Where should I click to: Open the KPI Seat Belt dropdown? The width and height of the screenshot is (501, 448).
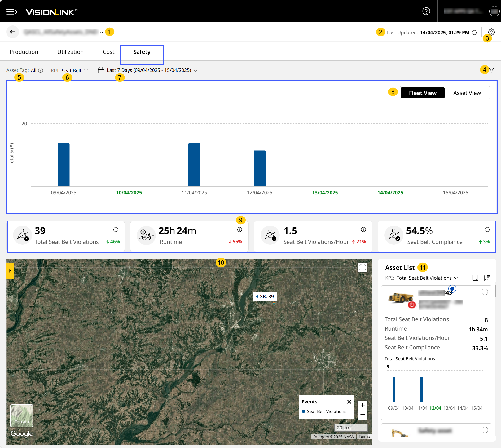pos(74,71)
